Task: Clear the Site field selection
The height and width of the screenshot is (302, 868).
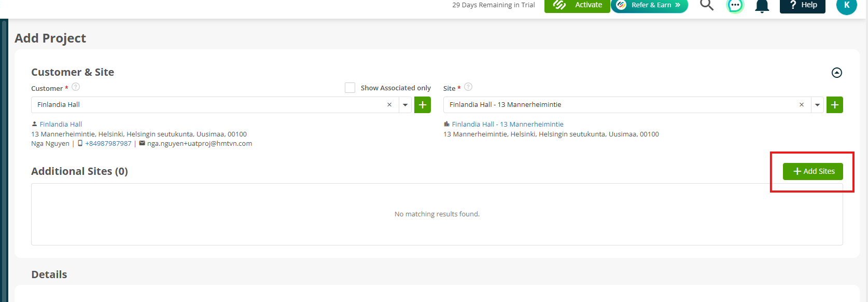Action: (802, 105)
